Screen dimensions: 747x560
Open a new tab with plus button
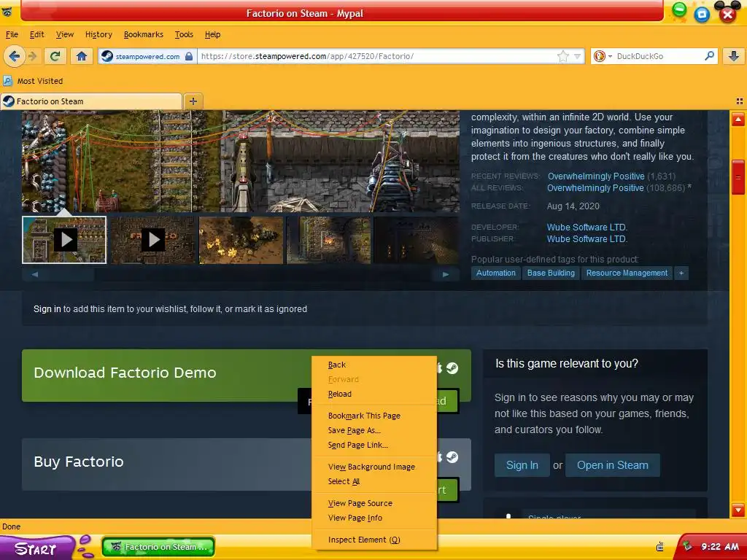click(x=193, y=101)
